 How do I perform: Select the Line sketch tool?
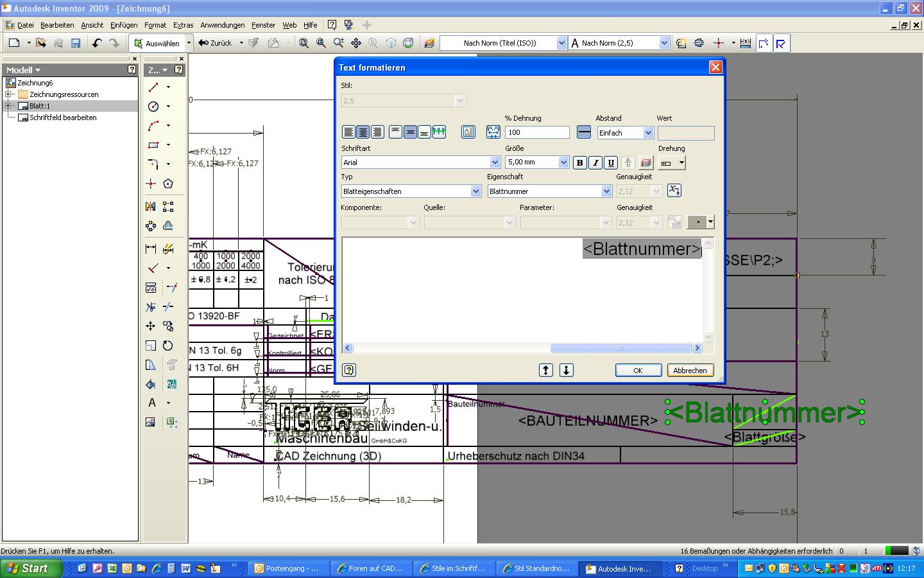[153, 87]
